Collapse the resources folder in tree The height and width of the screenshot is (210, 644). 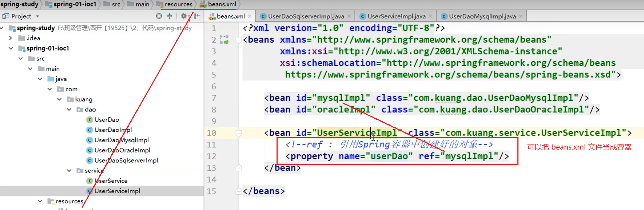[x=40, y=201]
